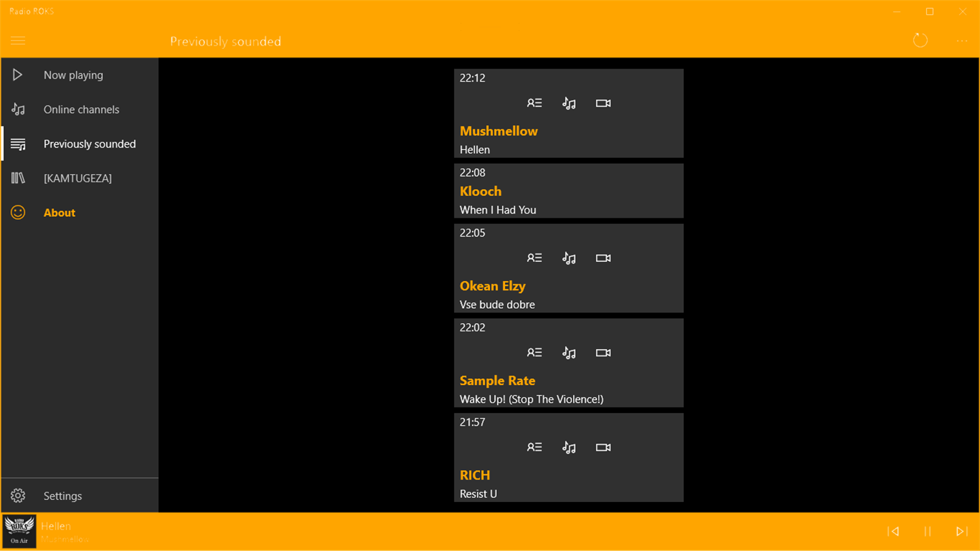
Task: Click video camera icon for Okean Elzy
Action: pos(603,258)
